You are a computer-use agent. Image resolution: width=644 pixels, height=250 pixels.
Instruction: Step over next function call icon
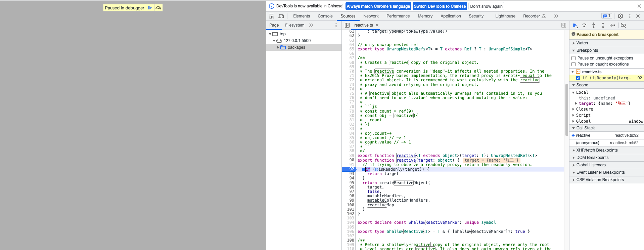[x=585, y=25]
